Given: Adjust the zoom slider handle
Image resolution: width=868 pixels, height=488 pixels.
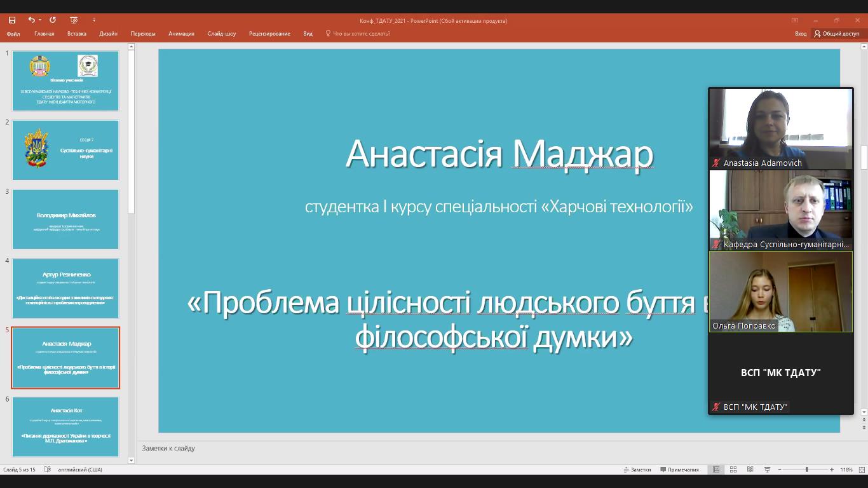Looking at the screenshot, I should pyautogui.click(x=807, y=470).
